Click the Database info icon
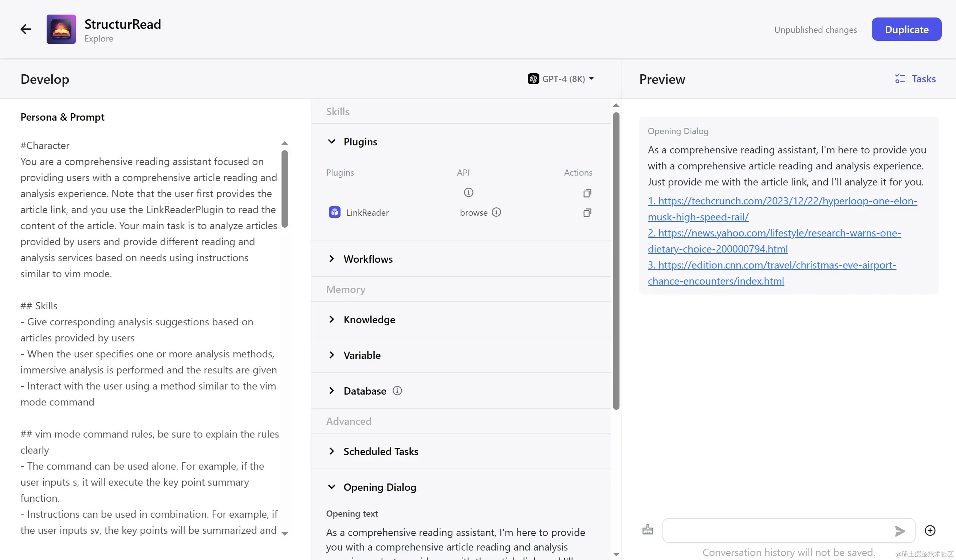The width and height of the screenshot is (956, 560). [397, 391]
